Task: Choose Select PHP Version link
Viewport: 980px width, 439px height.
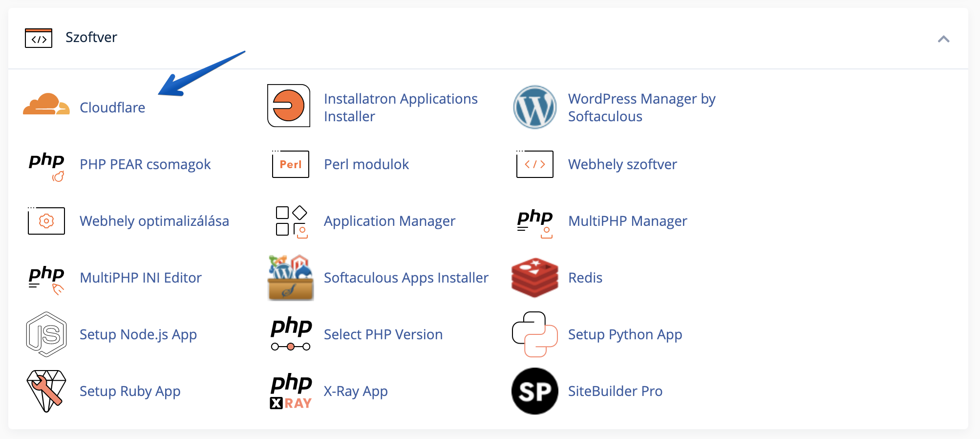Action: click(x=383, y=334)
